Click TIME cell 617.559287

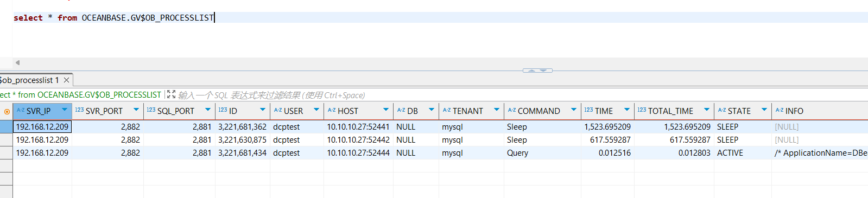pyautogui.click(x=607, y=139)
